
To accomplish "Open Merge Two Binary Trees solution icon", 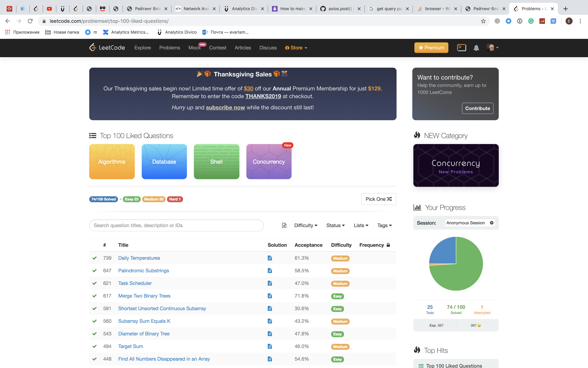I will pos(270,296).
